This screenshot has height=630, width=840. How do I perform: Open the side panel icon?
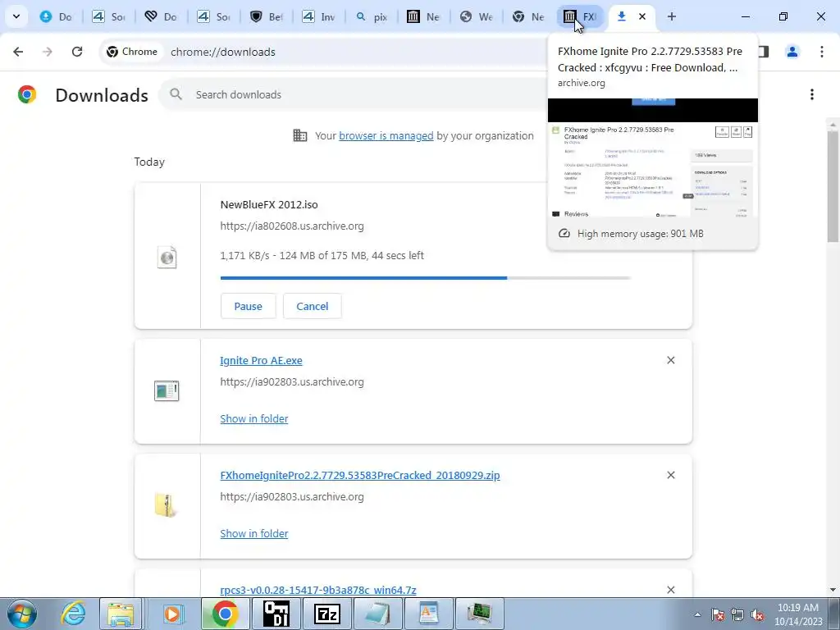763,52
